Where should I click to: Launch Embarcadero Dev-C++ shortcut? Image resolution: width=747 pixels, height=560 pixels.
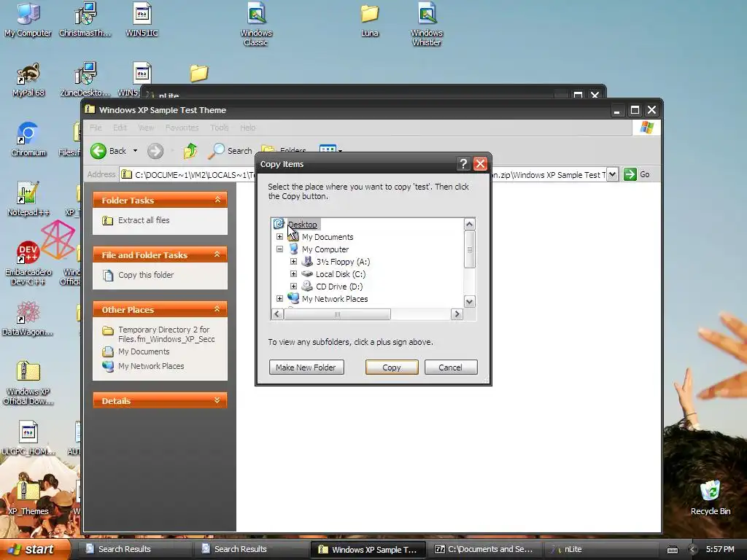28,263
